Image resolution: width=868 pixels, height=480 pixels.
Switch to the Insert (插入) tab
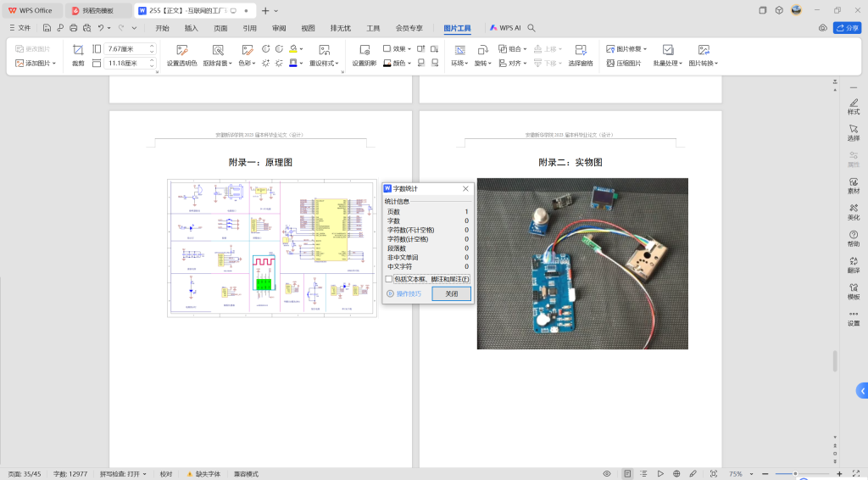[x=191, y=28]
